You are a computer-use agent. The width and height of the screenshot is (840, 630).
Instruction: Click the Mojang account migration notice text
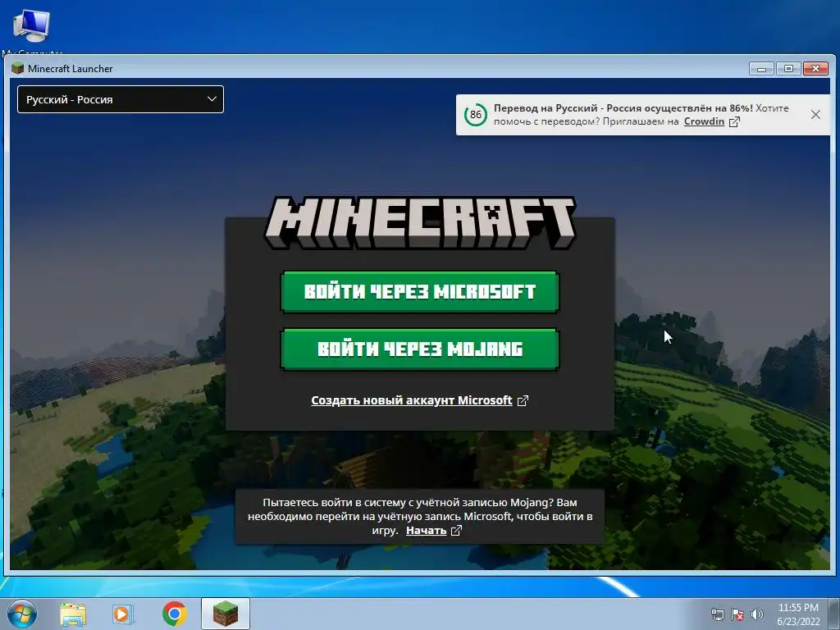pos(420,516)
